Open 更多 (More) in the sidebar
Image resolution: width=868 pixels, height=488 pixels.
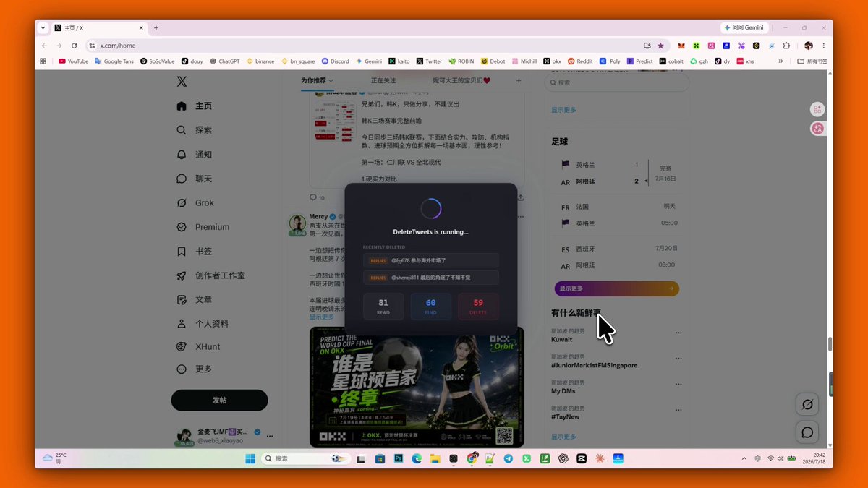point(195,369)
